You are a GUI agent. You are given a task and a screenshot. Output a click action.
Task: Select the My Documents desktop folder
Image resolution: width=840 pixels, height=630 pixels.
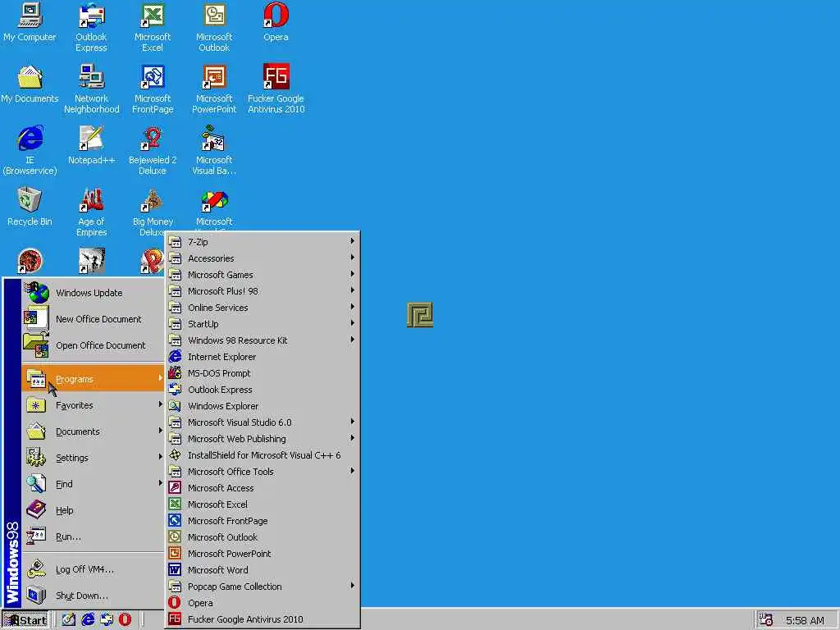(x=30, y=84)
